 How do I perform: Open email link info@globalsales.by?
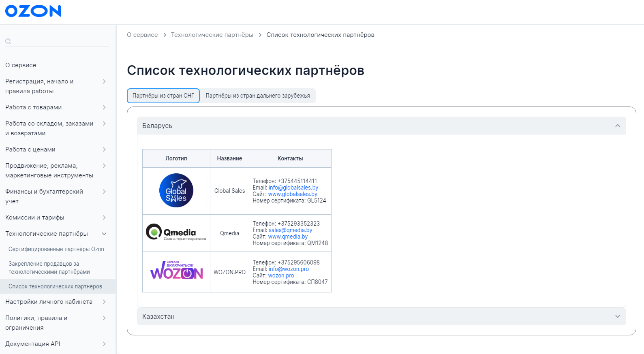(x=293, y=188)
